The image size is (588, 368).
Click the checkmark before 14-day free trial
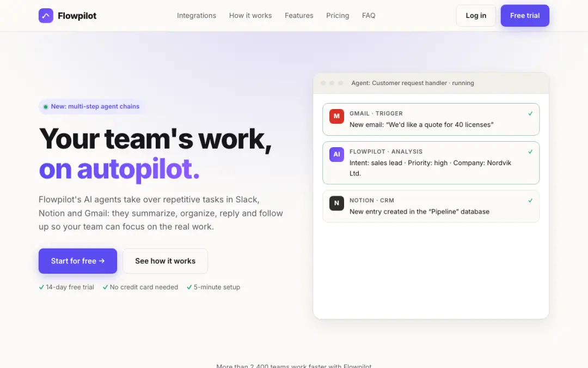tap(41, 287)
